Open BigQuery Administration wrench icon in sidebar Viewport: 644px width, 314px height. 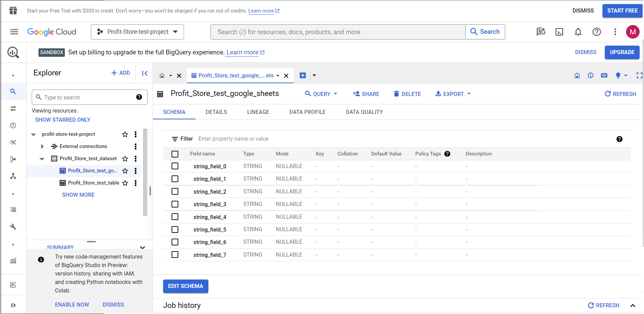point(13,227)
